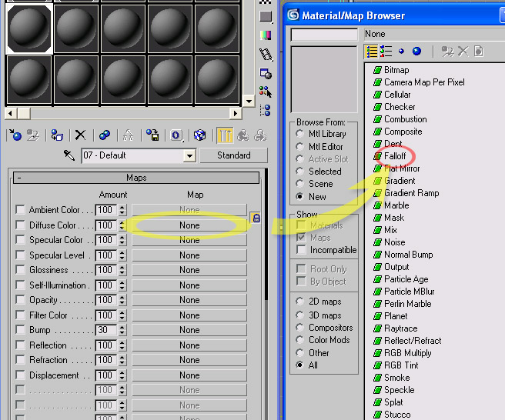Select the Mtl Library radio button

[x=300, y=134]
